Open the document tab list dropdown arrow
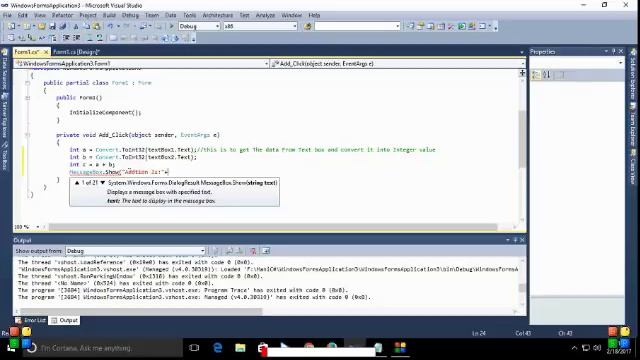Image resolution: width=640 pixels, height=360 pixels. click(x=522, y=52)
